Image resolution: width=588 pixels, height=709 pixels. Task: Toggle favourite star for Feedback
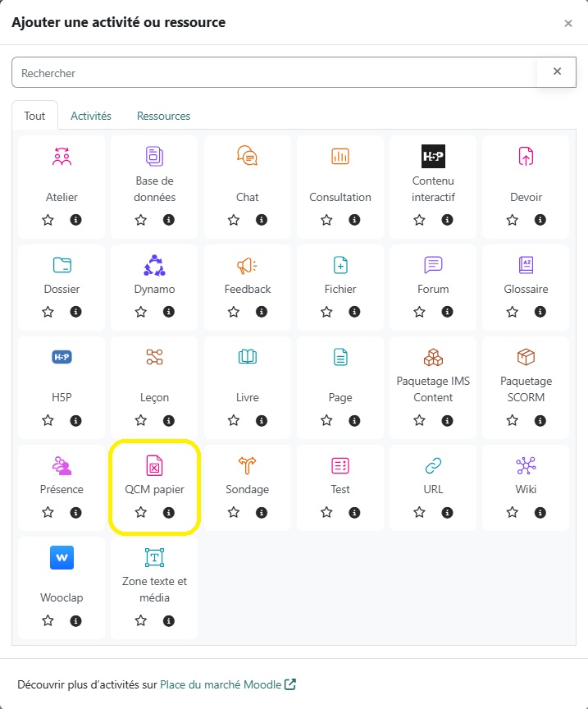(x=234, y=312)
